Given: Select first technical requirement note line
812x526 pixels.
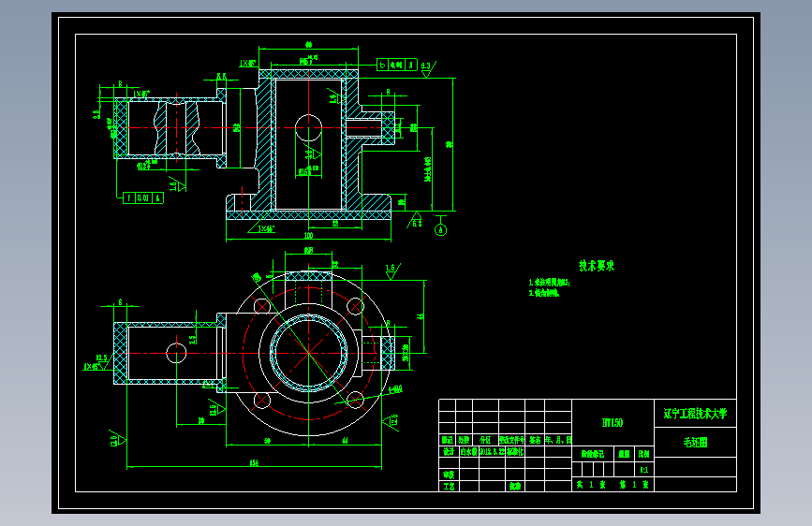Looking at the screenshot, I should point(549,283).
